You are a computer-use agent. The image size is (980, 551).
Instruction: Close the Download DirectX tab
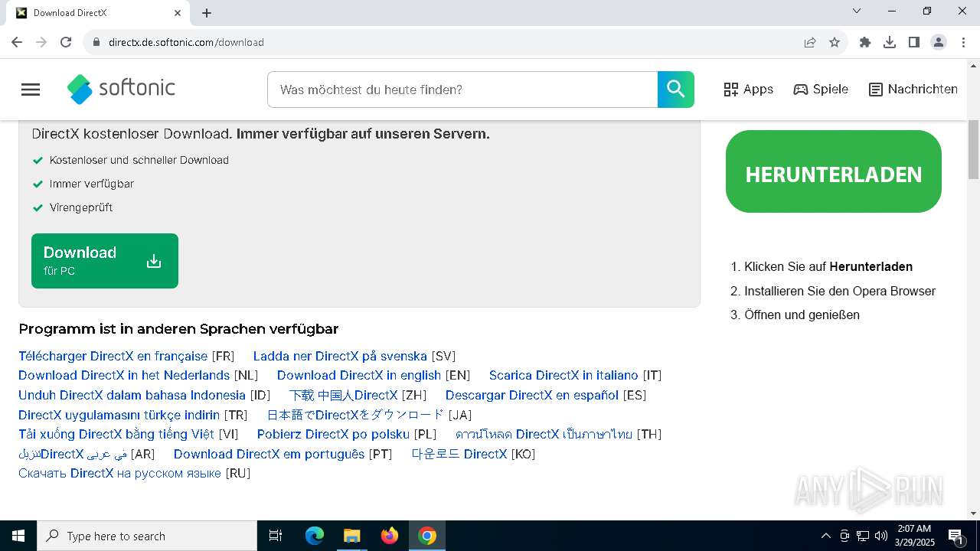pos(178,13)
